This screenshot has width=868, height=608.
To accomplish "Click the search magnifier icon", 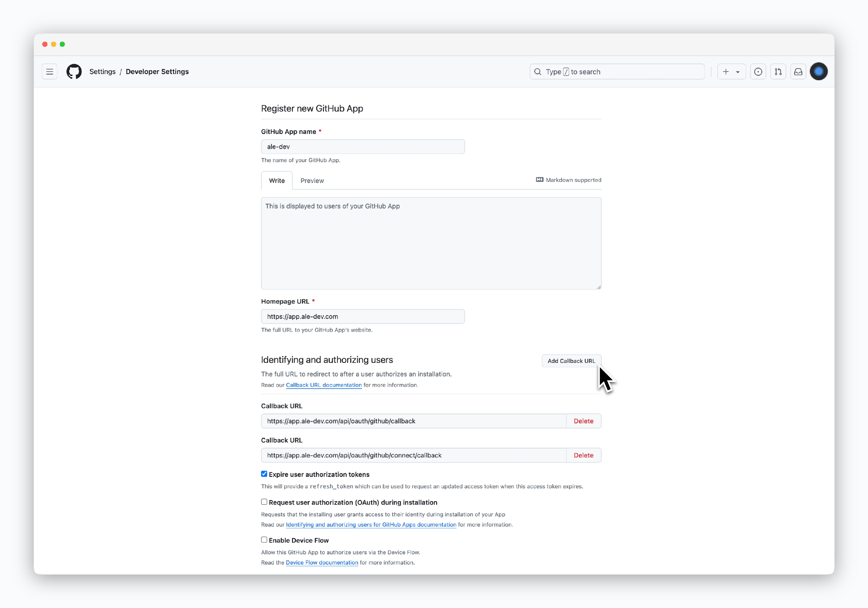I will 537,72.
